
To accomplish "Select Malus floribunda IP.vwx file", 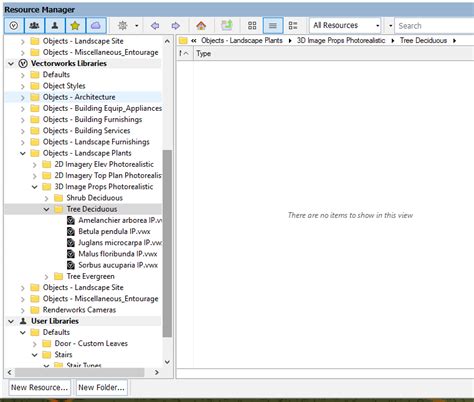I will (x=118, y=254).
